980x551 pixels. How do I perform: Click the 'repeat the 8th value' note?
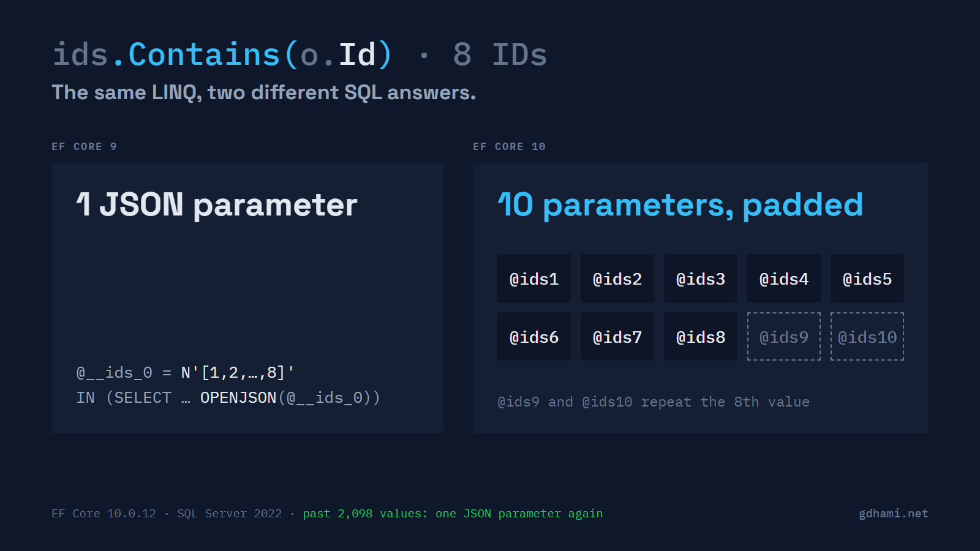(x=654, y=402)
